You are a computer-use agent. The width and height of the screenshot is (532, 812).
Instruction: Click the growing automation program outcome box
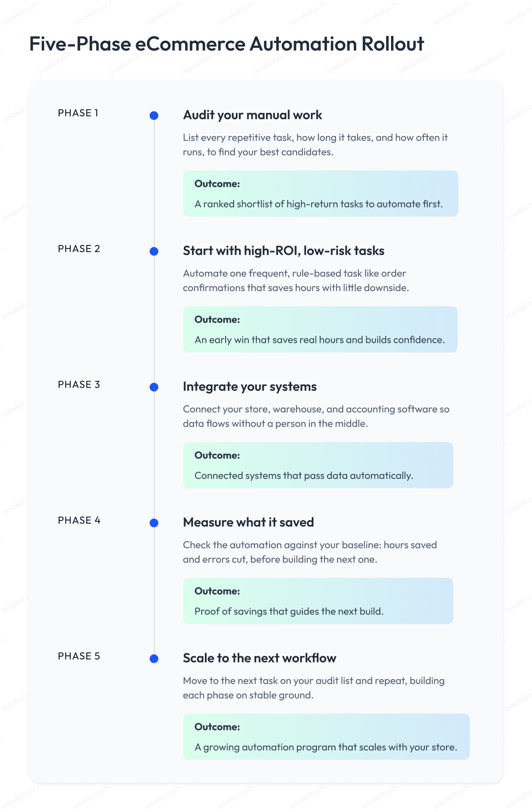[x=326, y=737]
